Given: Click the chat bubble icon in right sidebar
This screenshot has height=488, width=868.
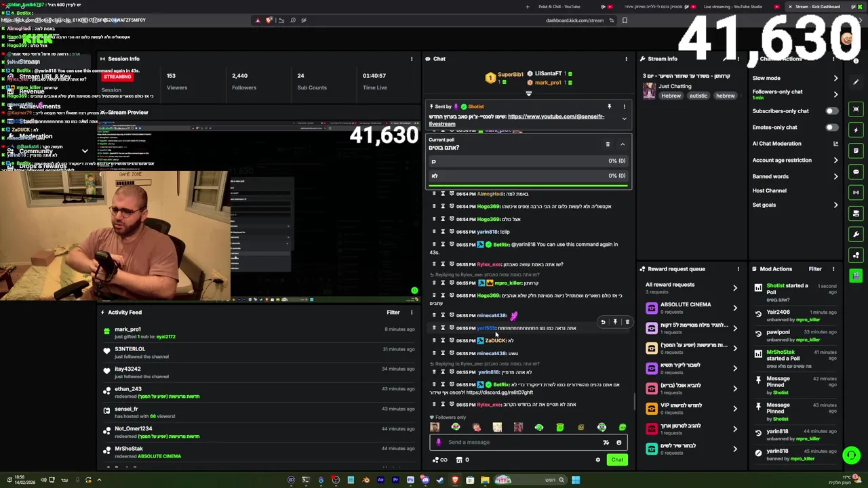Looking at the screenshot, I should [856, 171].
